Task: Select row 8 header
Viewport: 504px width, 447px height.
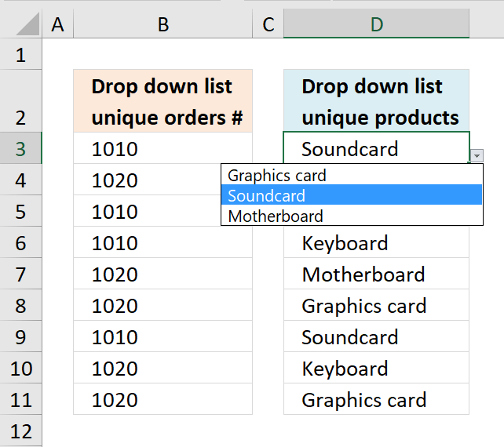Action: click(x=21, y=305)
